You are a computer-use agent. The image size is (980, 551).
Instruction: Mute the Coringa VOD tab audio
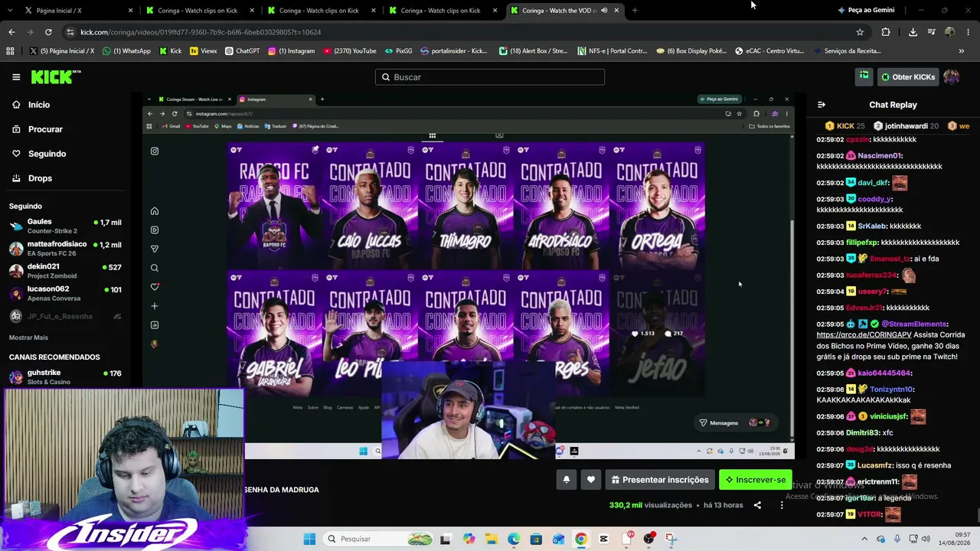[x=604, y=11]
